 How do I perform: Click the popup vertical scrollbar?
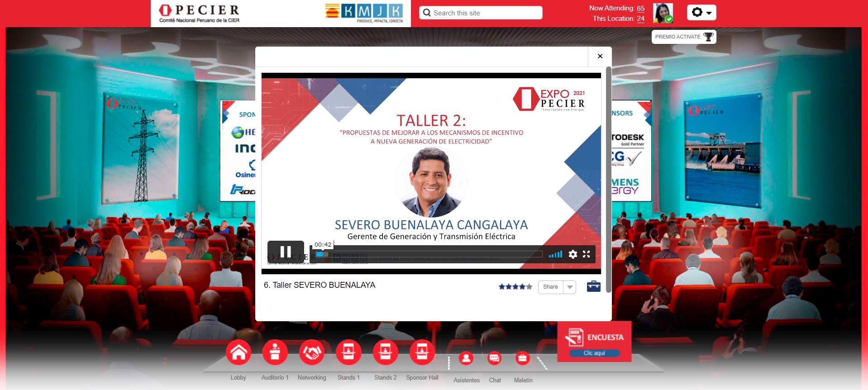pos(609,180)
